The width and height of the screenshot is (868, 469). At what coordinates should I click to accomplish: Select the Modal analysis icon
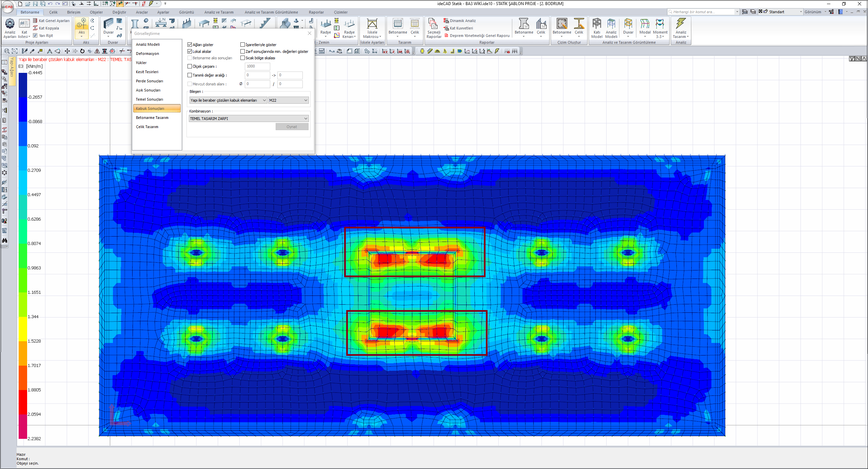point(645,24)
